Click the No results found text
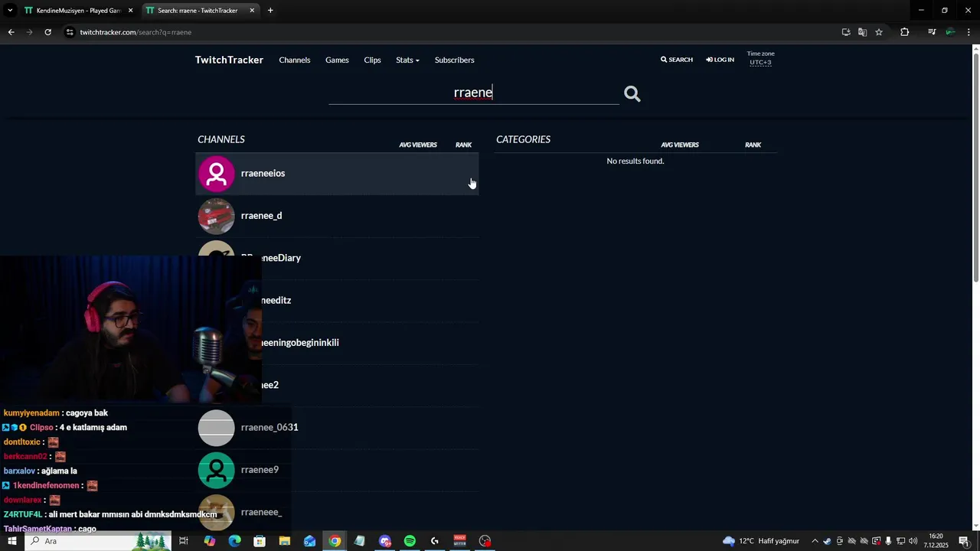 coord(635,161)
